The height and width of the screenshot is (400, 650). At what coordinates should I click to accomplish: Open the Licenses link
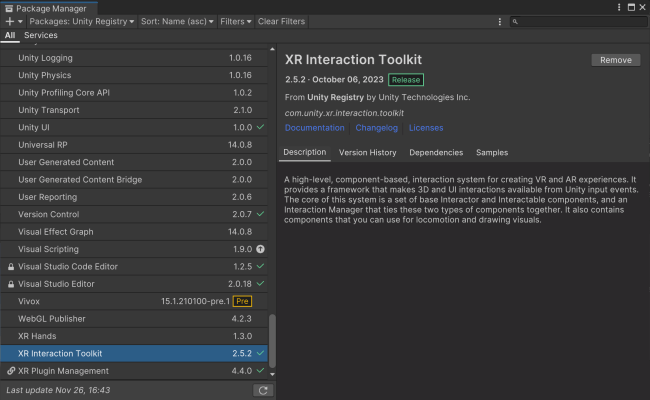426,128
